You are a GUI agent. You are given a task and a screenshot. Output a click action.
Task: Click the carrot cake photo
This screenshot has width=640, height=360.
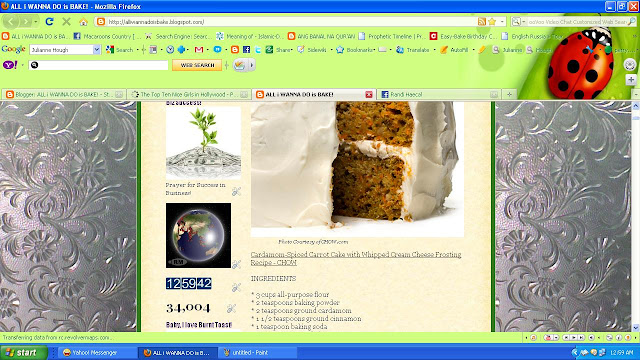pos(357,169)
